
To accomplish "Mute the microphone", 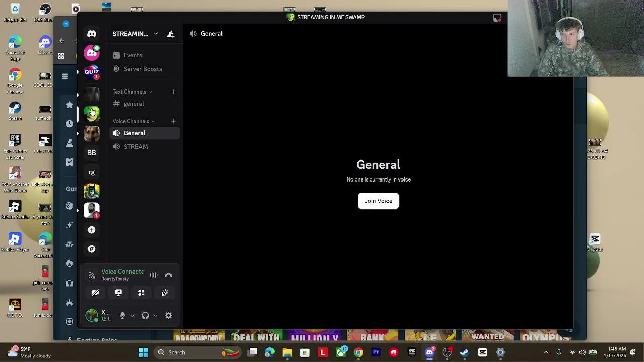I will point(122,316).
